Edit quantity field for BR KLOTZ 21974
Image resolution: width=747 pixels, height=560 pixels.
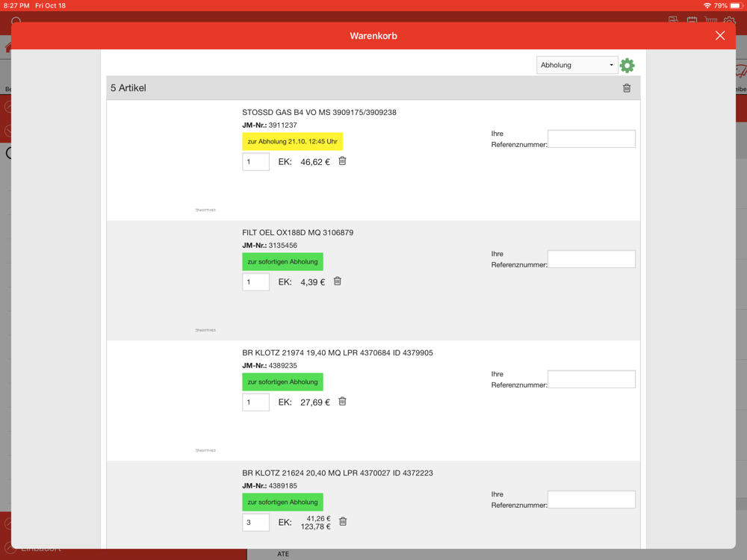click(x=255, y=402)
